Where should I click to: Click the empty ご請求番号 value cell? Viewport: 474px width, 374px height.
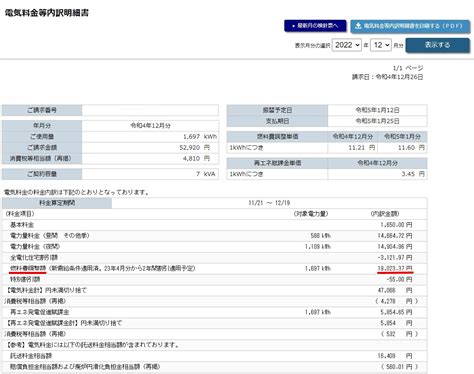coord(150,110)
